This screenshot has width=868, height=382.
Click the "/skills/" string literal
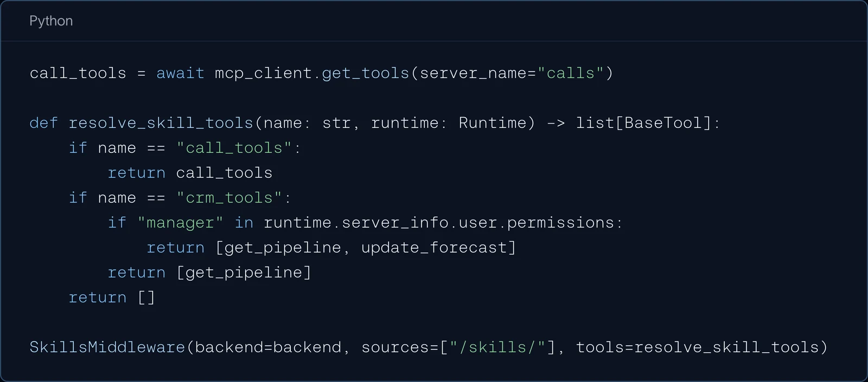tap(497, 347)
